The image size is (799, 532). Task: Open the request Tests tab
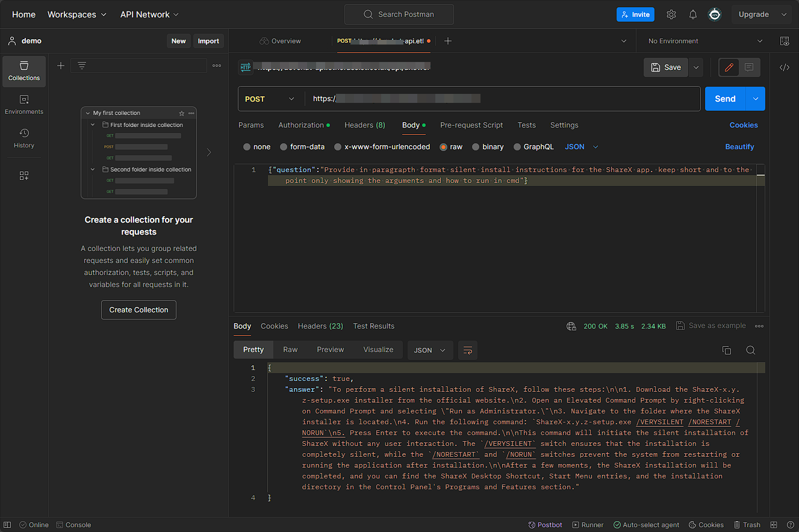[527, 125]
